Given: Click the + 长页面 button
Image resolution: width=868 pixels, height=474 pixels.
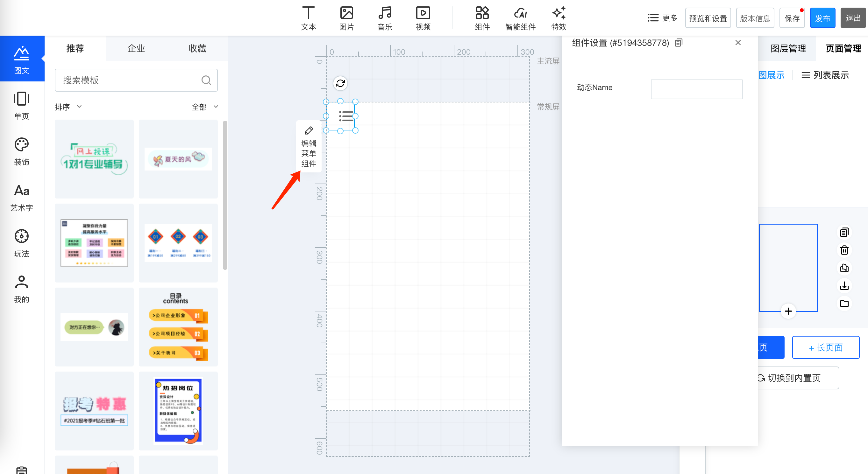Looking at the screenshot, I should [826, 347].
